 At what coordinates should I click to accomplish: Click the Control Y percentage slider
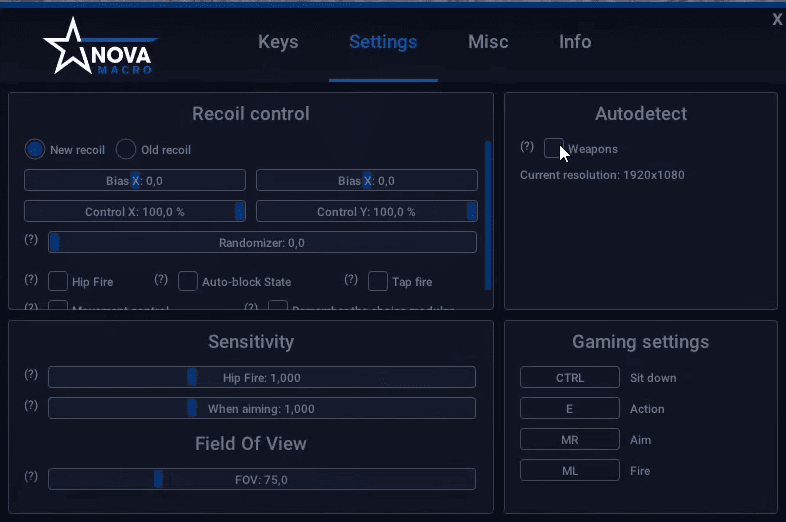click(366, 212)
